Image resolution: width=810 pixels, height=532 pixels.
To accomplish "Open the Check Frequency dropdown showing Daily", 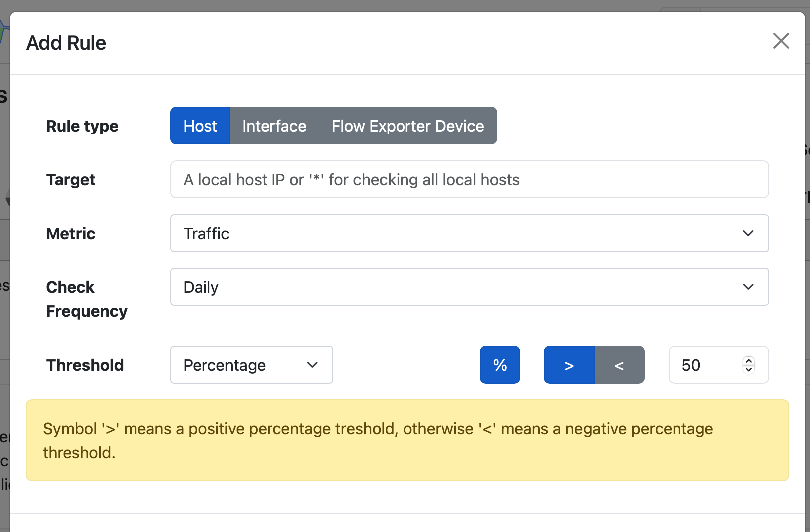I will coord(468,287).
